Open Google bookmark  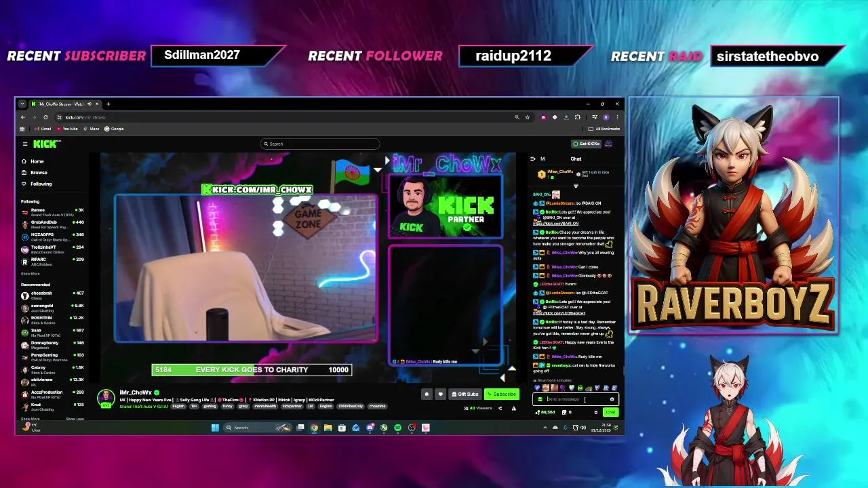pos(115,129)
